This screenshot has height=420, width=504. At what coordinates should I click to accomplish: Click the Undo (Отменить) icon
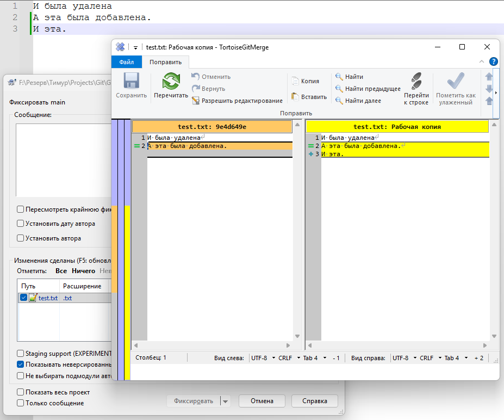coord(196,77)
